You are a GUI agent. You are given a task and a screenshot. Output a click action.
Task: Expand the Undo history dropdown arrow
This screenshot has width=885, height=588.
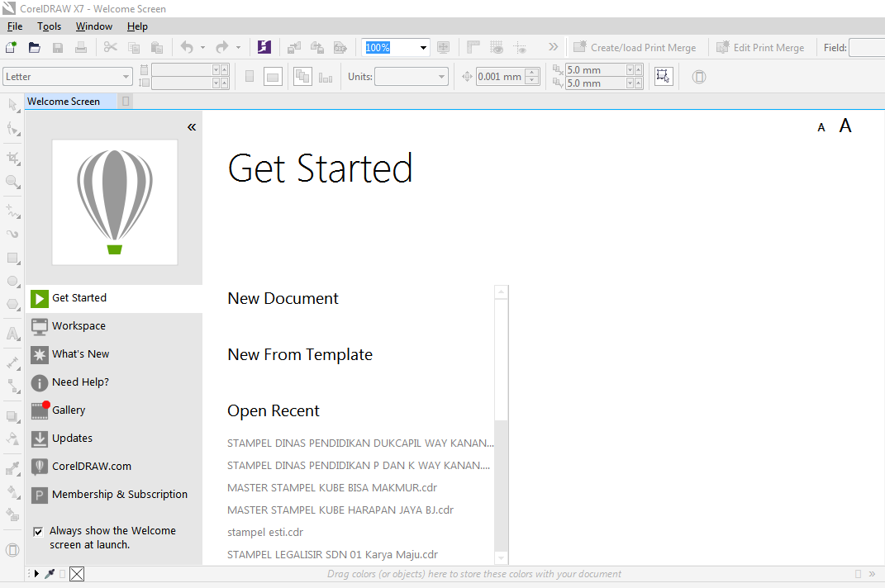[x=202, y=48]
